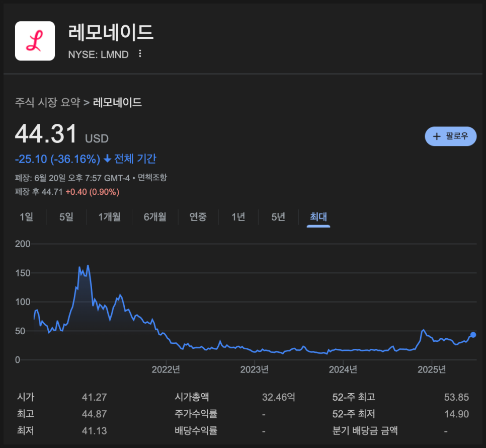Click the 200 y-axis label
The height and width of the screenshot is (448, 486).
click(23, 244)
